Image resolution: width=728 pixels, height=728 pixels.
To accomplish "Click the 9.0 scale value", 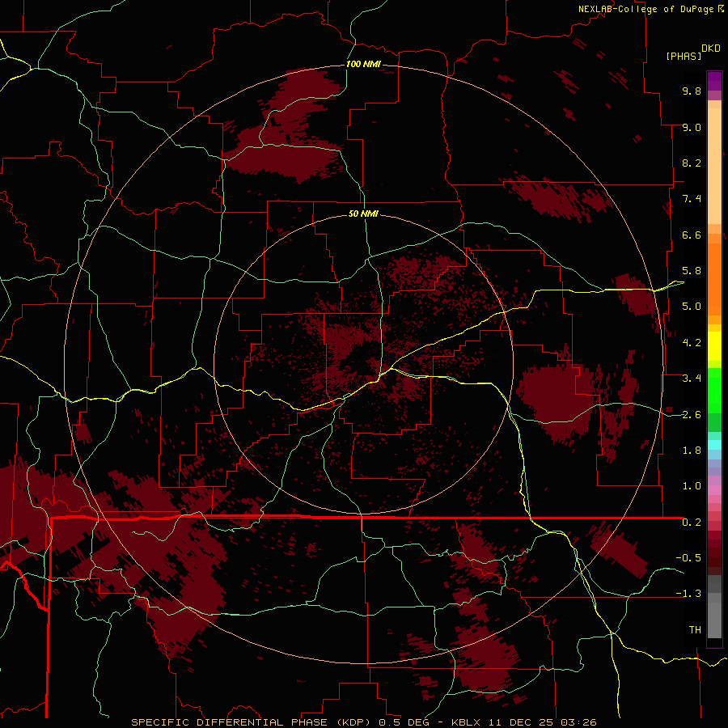I will tap(692, 127).
